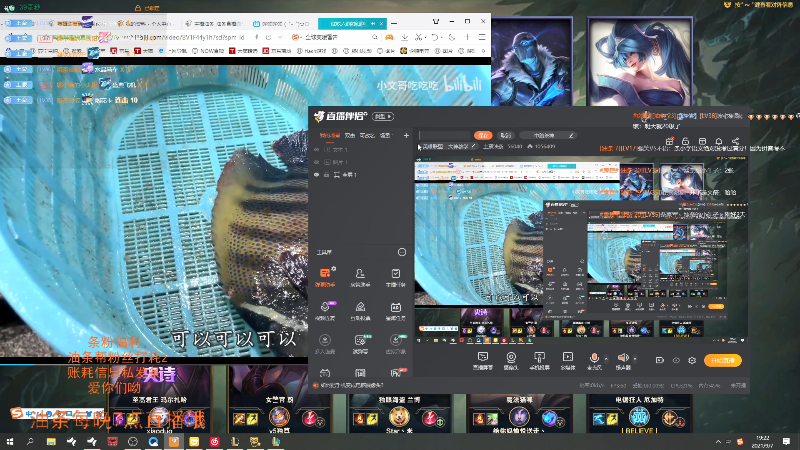800x450 pixels.
Task: Open File Explorer from the taskbar
Action: point(51,441)
